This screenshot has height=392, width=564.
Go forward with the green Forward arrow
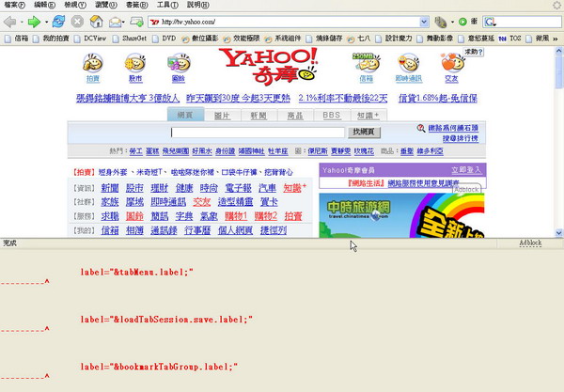click(34, 23)
